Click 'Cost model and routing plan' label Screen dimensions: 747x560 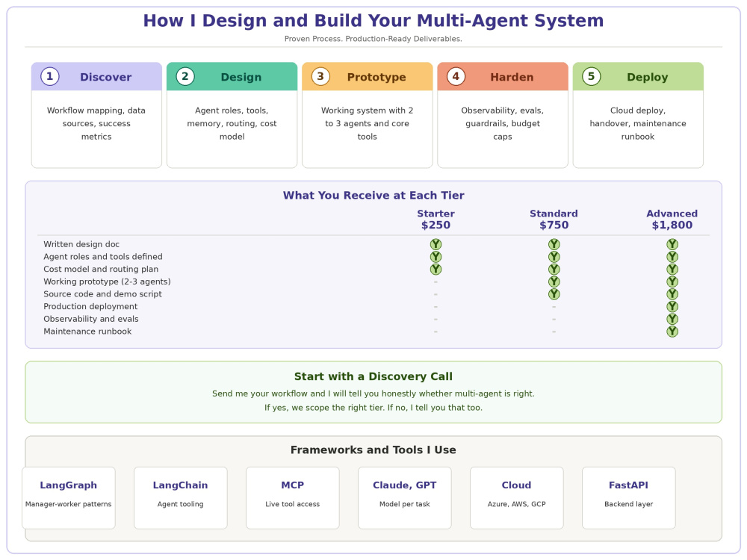[x=101, y=269]
